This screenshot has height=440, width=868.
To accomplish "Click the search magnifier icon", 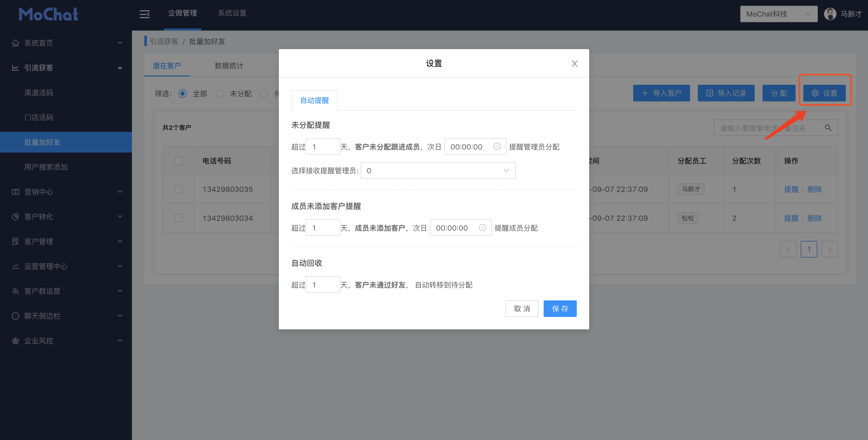I will coord(828,128).
